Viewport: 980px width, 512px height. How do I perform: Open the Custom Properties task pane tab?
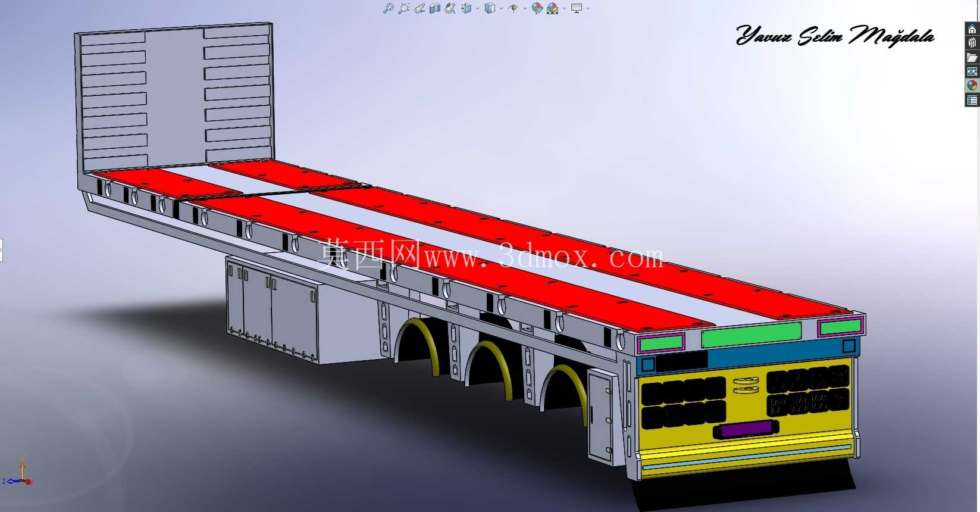point(972,100)
